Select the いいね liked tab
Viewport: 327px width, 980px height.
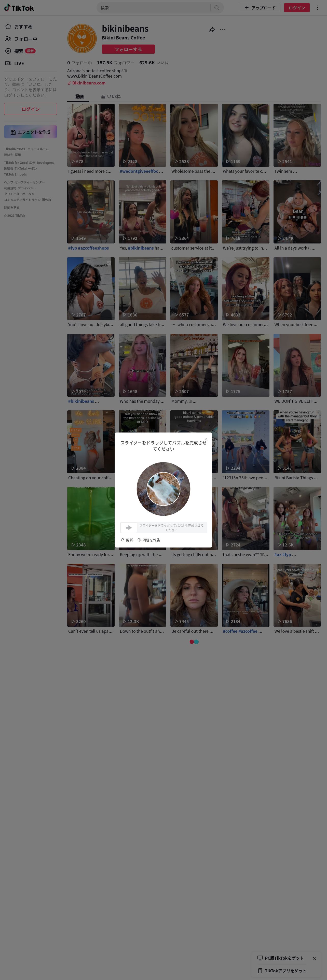tap(111, 97)
